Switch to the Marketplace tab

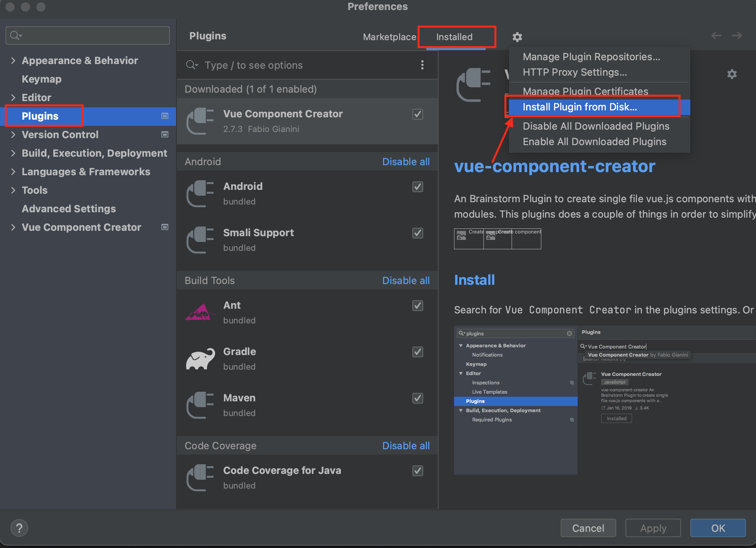(x=389, y=37)
